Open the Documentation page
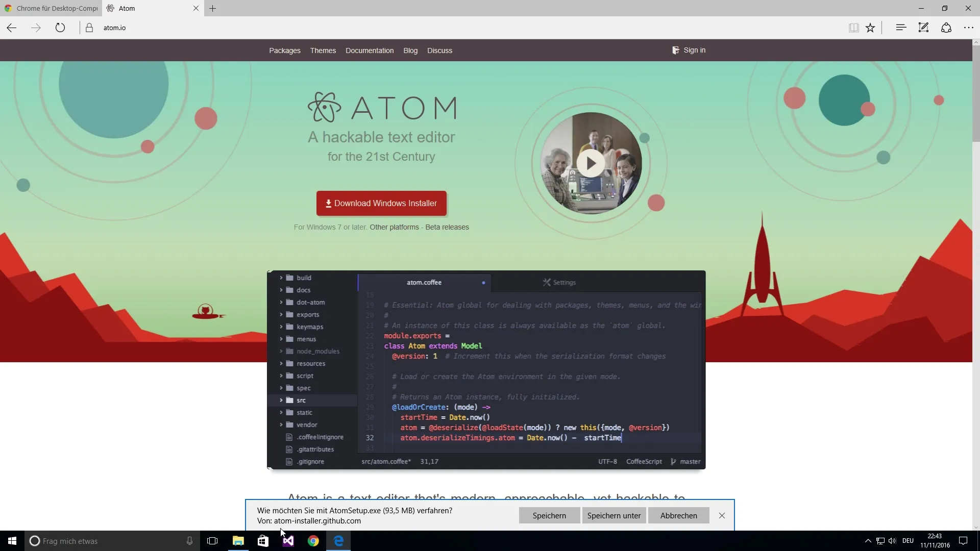The height and width of the screenshot is (551, 980). (370, 51)
